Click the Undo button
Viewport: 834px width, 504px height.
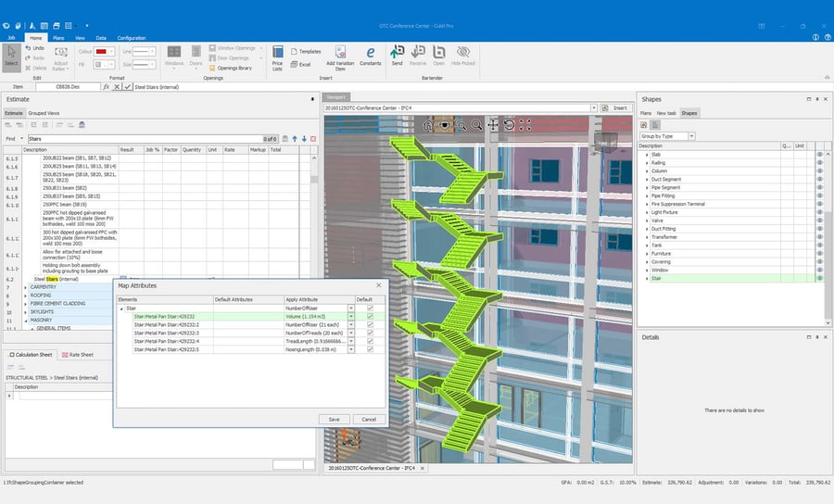[34, 48]
